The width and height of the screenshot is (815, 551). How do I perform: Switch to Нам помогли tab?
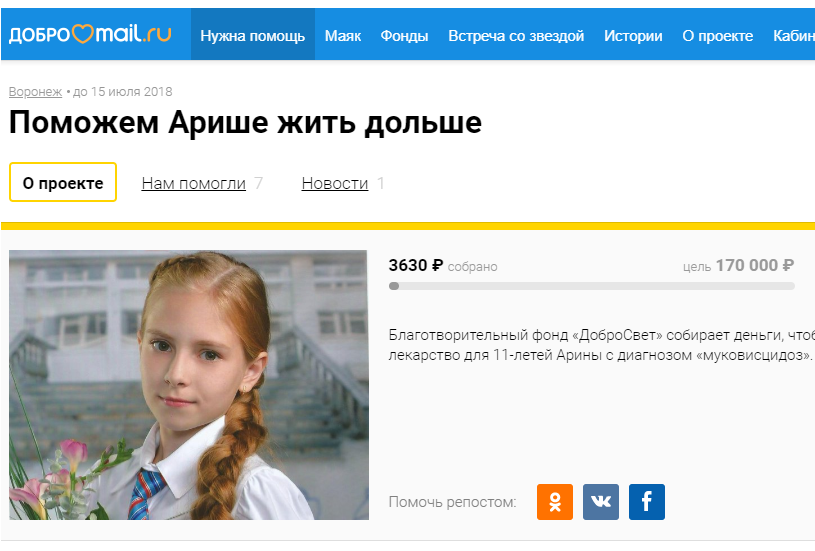[x=193, y=183]
